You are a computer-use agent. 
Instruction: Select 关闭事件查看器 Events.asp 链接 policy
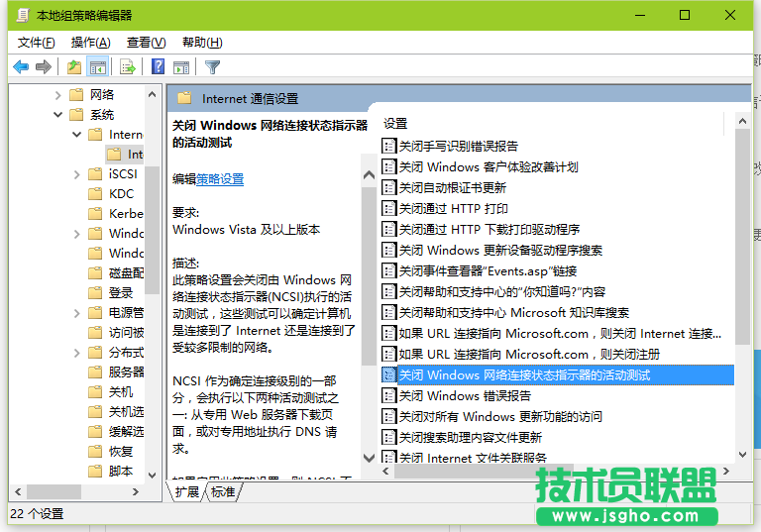tap(488, 270)
